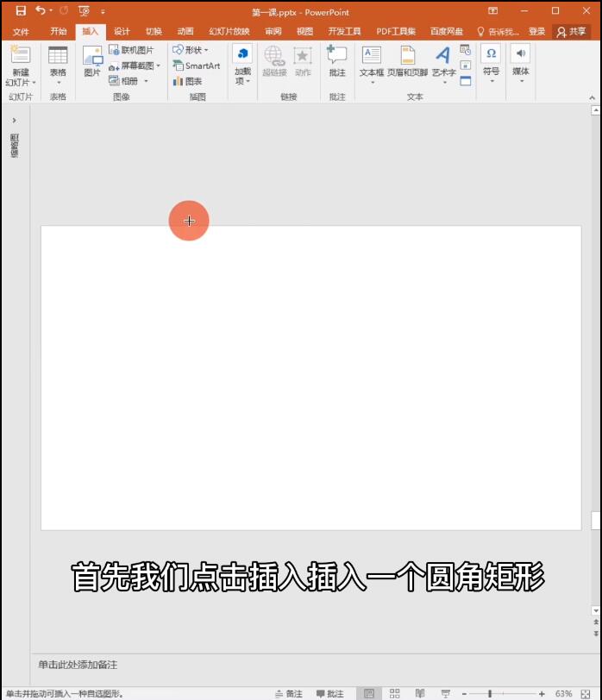
Task: Toggle the 批注 comments pane in status bar
Action: click(329, 694)
